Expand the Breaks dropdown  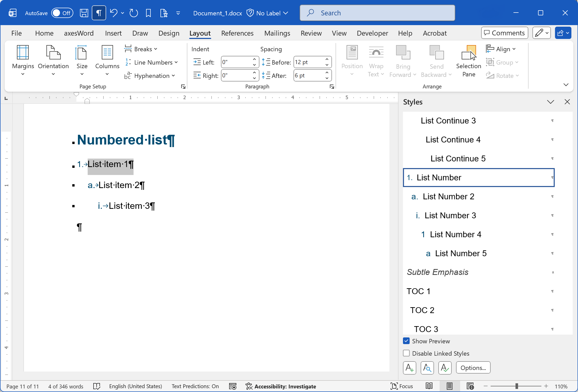(141, 49)
